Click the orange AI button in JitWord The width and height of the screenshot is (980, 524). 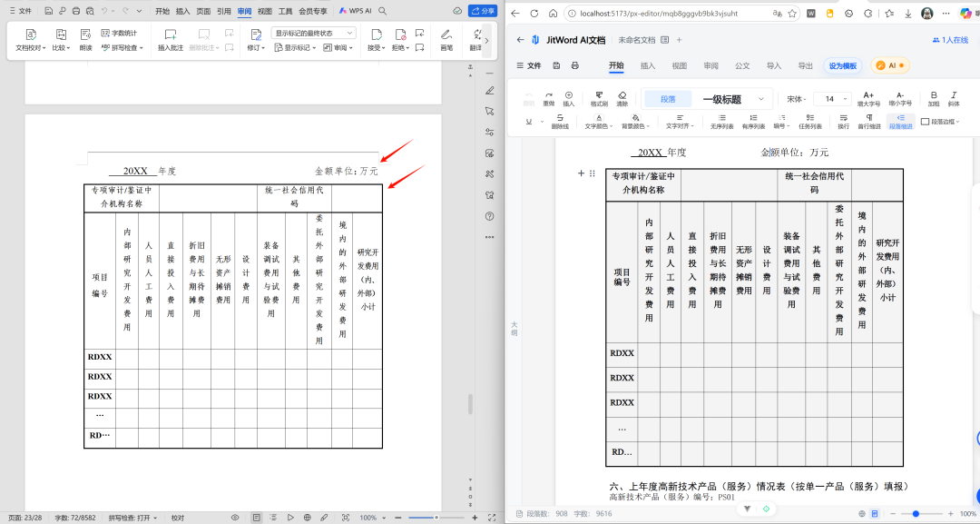click(x=890, y=65)
